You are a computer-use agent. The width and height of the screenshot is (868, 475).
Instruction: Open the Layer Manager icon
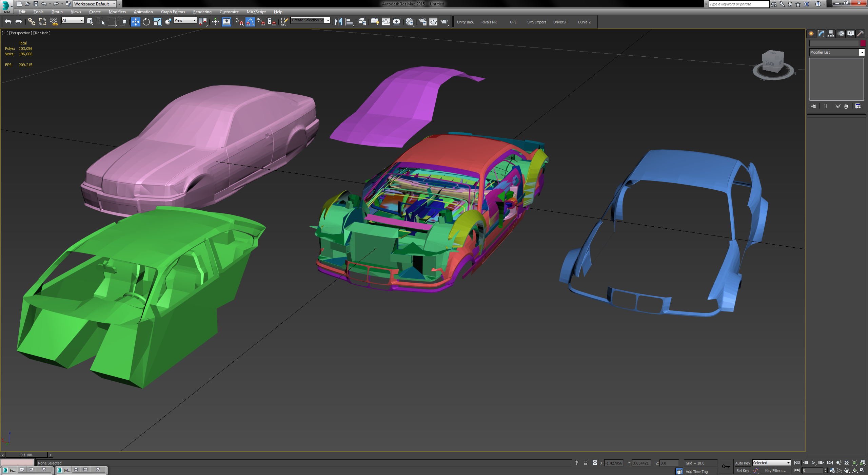click(361, 22)
